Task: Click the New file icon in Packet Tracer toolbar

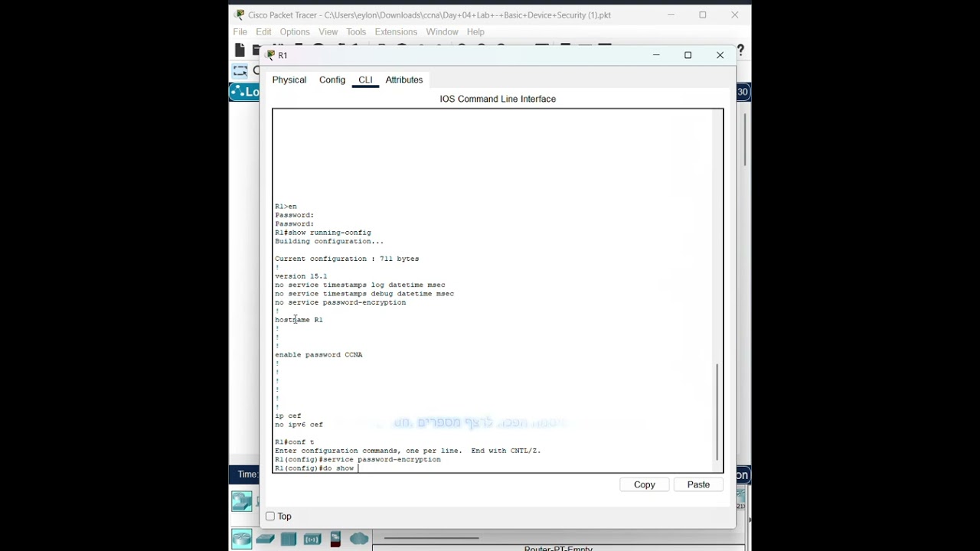Action: pos(240,51)
